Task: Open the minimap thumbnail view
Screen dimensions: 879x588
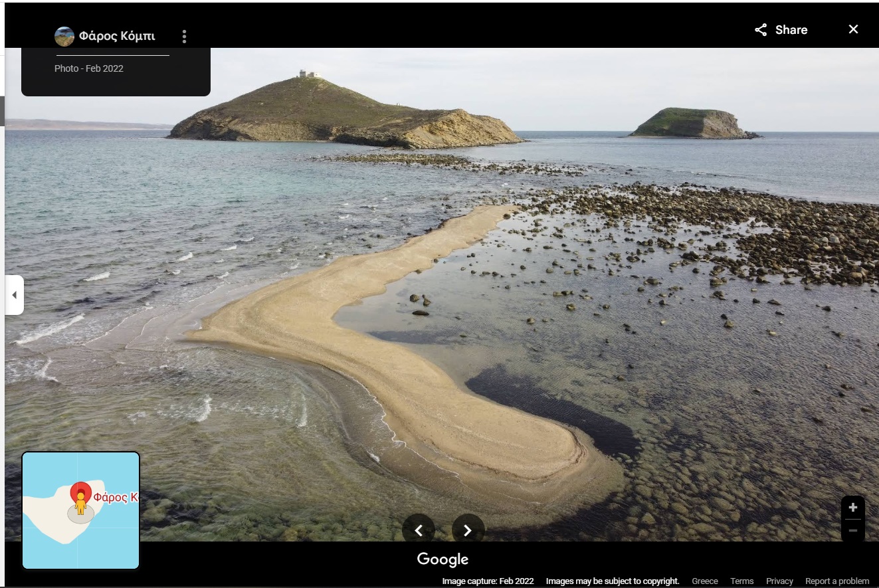Action: (x=81, y=510)
